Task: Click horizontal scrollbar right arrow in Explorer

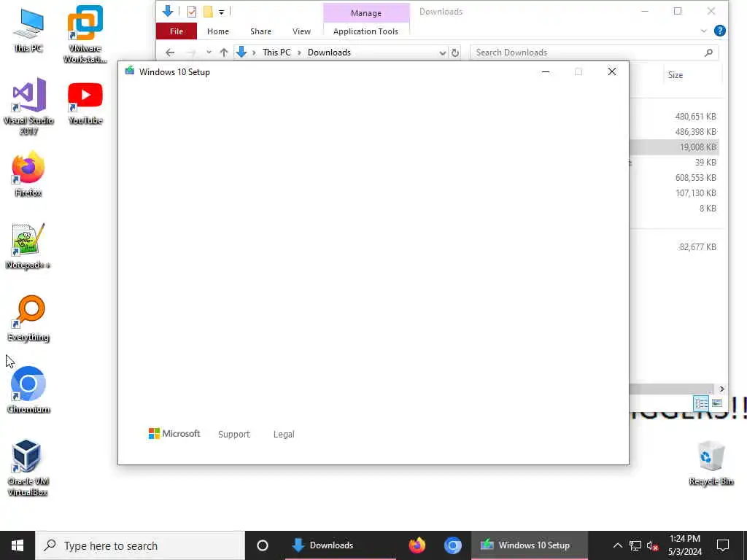Action: point(721,389)
